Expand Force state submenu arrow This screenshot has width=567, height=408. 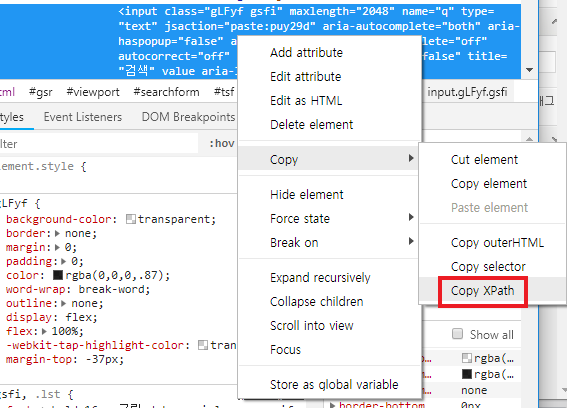(411, 217)
